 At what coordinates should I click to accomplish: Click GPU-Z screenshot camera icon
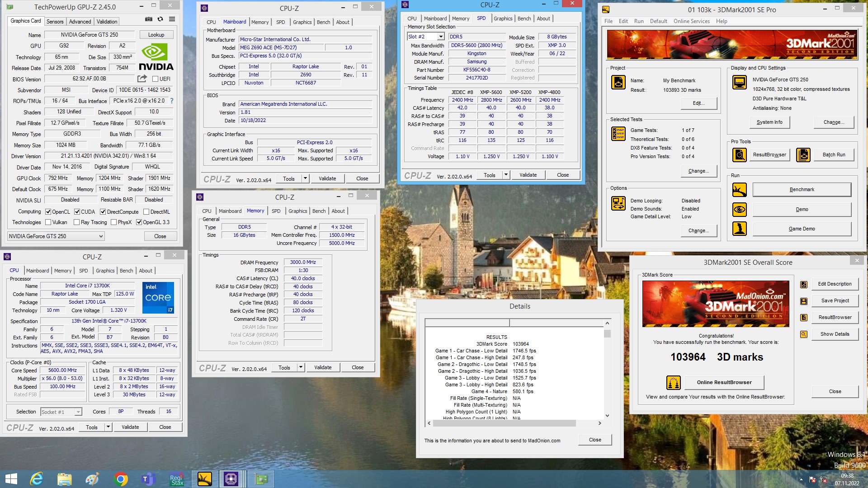pos(148,19)
